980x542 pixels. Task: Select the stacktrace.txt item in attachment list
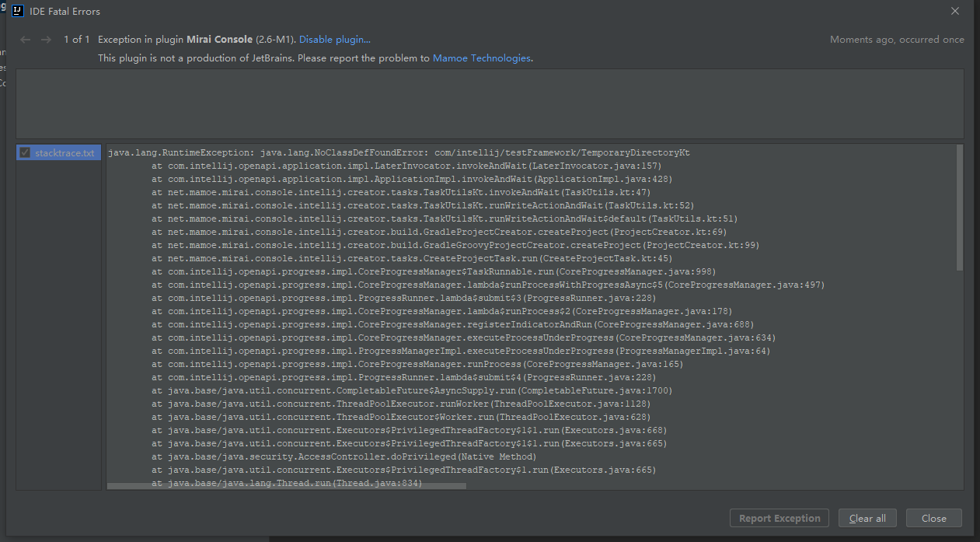tap(64, 152)
